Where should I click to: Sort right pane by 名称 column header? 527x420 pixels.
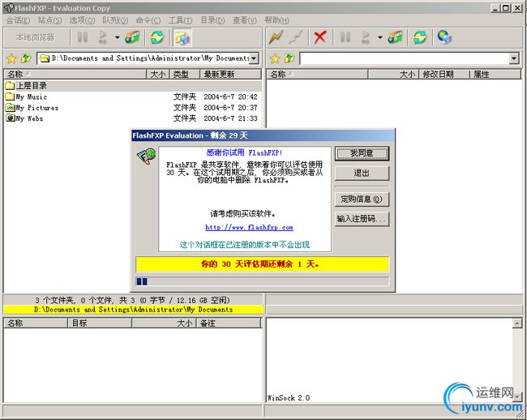click(x=318, y=74)
